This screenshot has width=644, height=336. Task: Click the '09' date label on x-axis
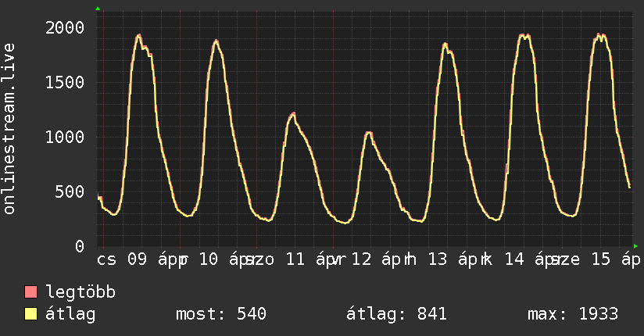pyautogui.click(x=137, y=259)
